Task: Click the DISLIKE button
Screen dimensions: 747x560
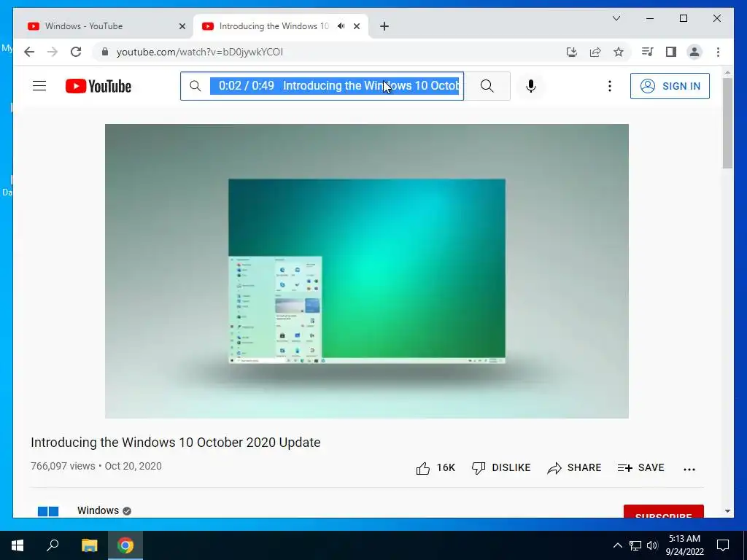Action: pyautogui.click(x=501, y=468)
